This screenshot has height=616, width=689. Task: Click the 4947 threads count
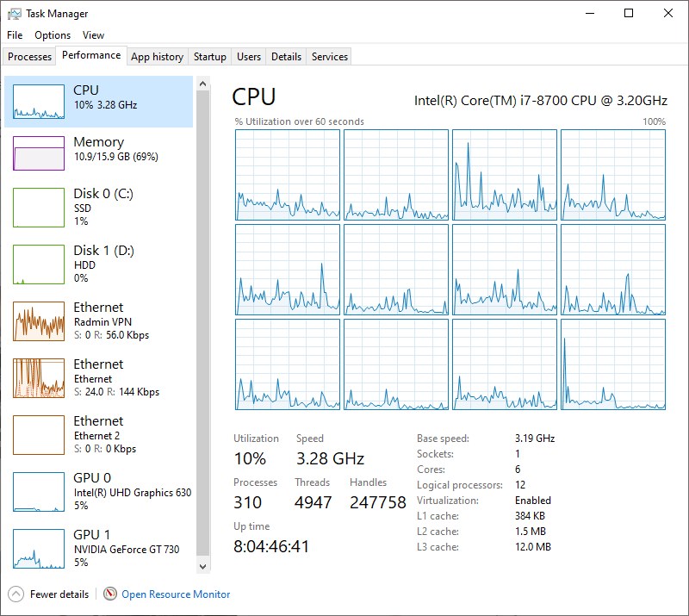pyautogui.click(x=313, y=502)
